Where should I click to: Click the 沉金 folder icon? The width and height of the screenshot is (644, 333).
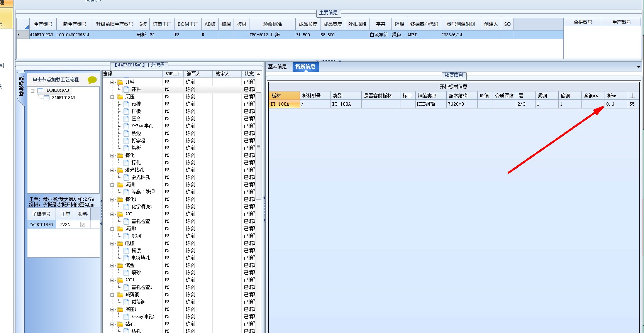tap(120, 265)
